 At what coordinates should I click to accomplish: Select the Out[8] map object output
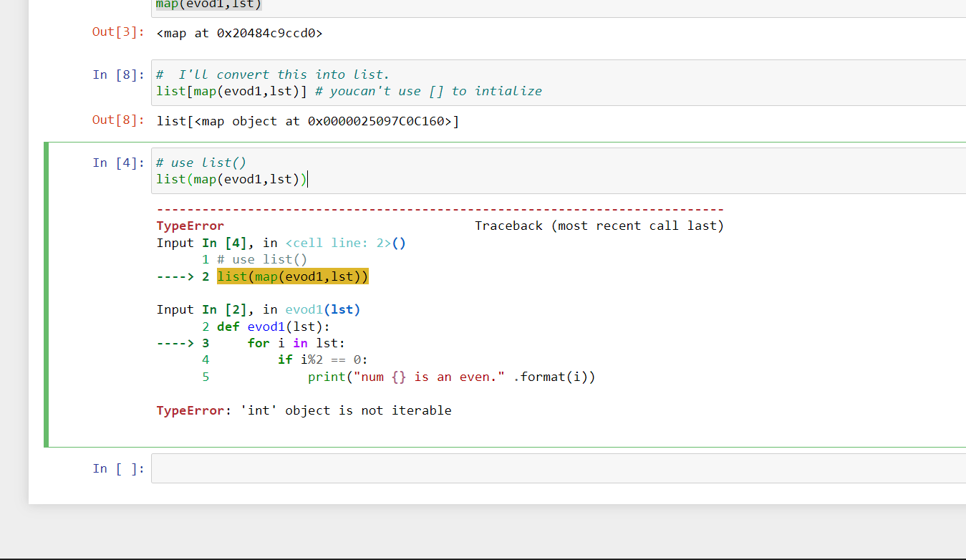click(308, 120)
